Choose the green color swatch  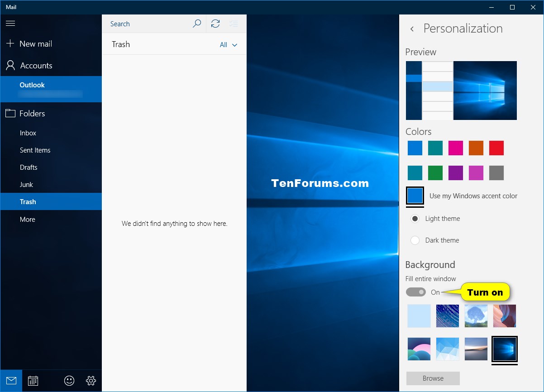point(435,173)
